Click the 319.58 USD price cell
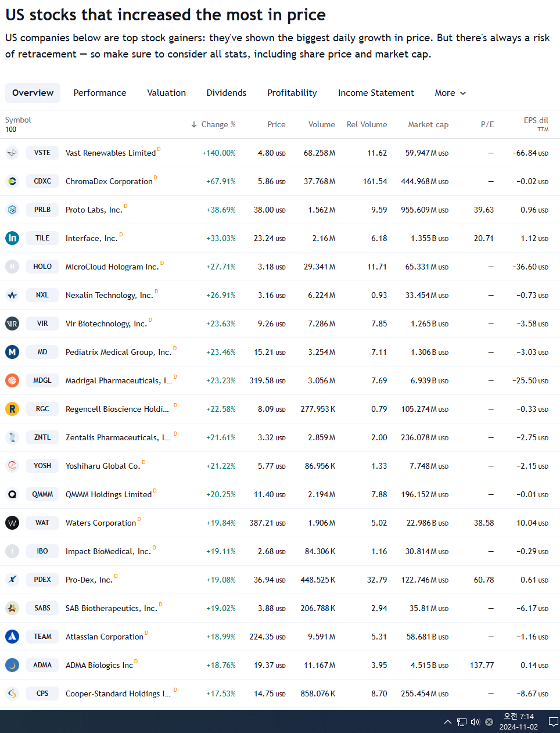 (x=268, y=380)
